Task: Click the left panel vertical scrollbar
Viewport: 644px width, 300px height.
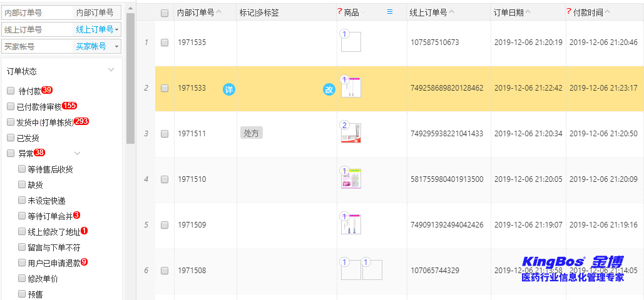Action: point(130,75)
